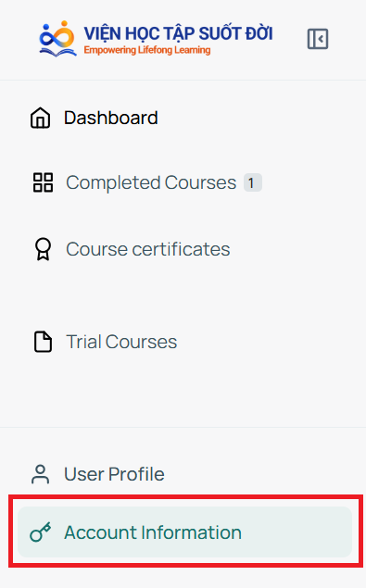
Task: Go to Course certificates page
Action: (x=148, y=249)
